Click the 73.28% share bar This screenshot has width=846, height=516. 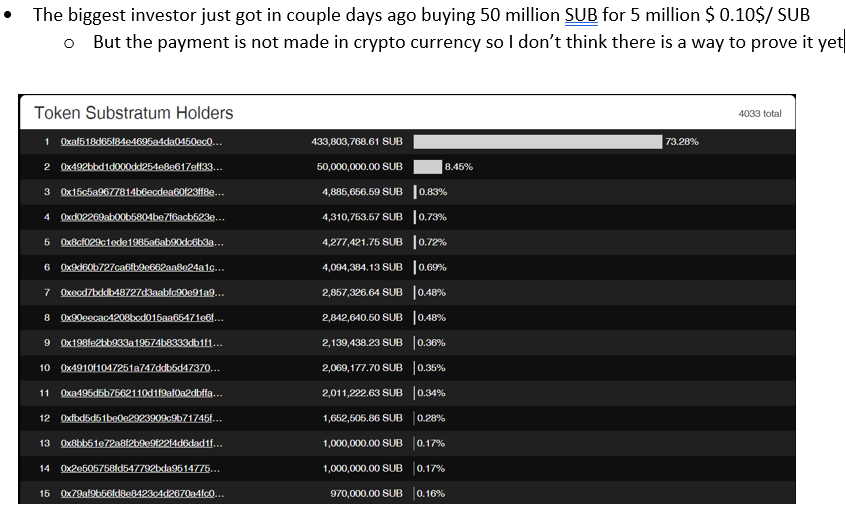[538, 142]
